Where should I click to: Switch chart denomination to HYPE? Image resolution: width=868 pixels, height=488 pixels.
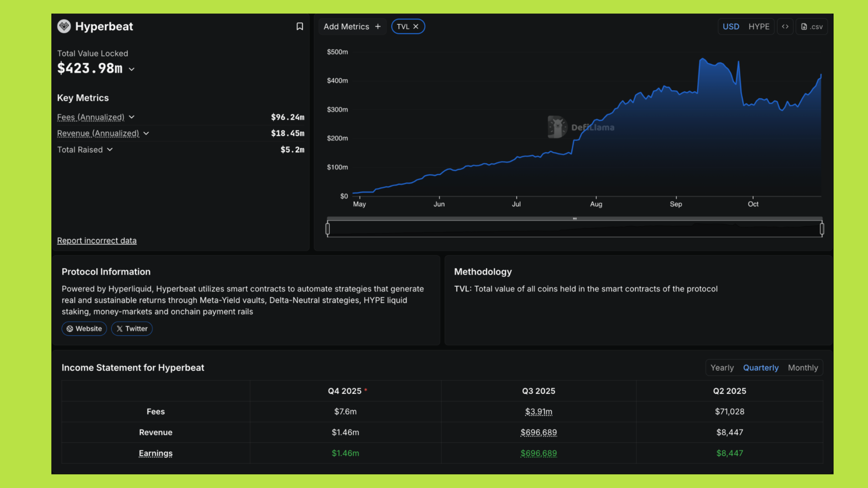click(759, 26)
